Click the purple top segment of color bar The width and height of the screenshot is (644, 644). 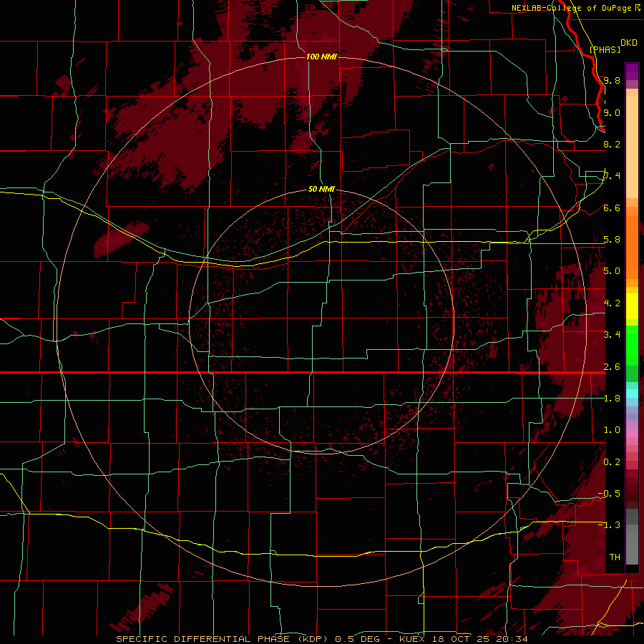632,72
